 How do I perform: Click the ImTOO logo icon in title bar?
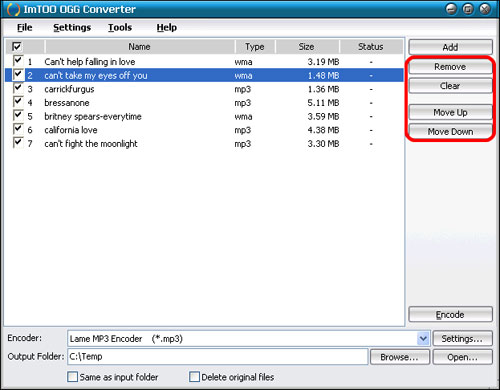point(13,9)
